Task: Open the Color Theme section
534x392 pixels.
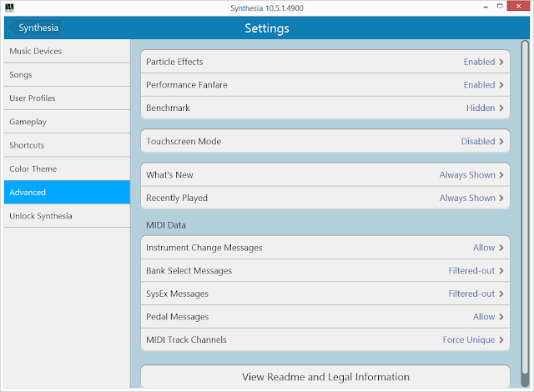Action: (x=67, y=168)
